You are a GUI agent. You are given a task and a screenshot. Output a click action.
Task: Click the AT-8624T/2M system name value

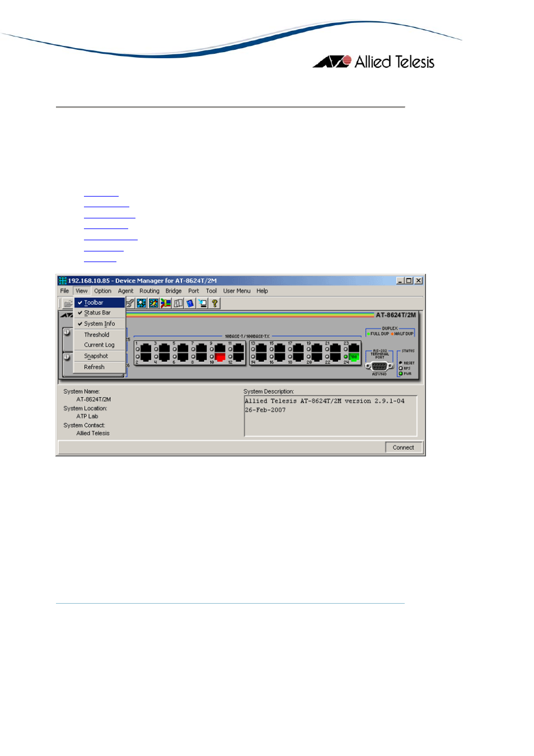pyautogui.click(x=93, y=400)
